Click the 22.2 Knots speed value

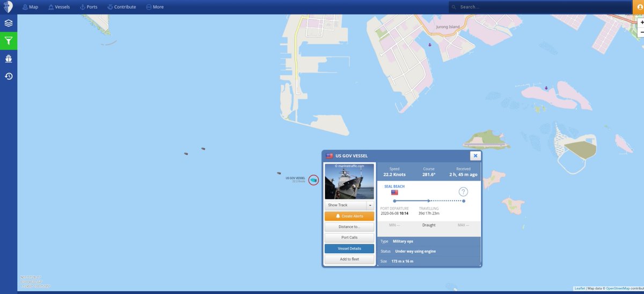[x=394, y=175]
